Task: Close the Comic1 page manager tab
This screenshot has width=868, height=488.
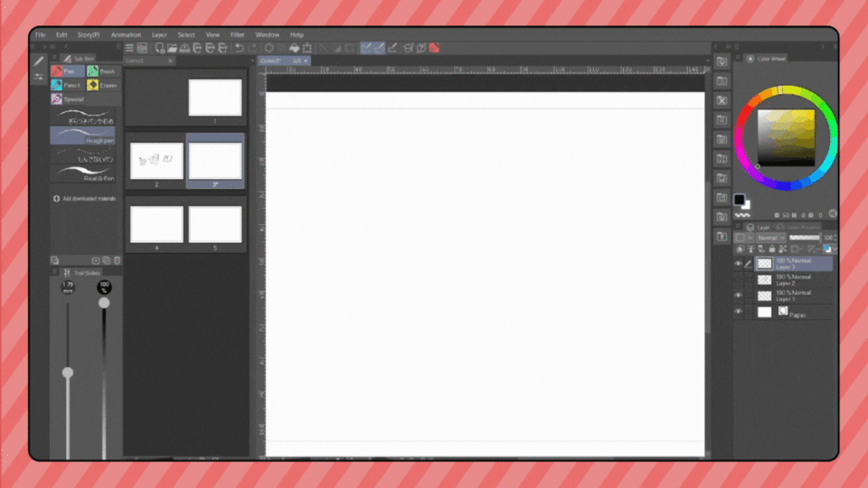Action: coord(170,61)
